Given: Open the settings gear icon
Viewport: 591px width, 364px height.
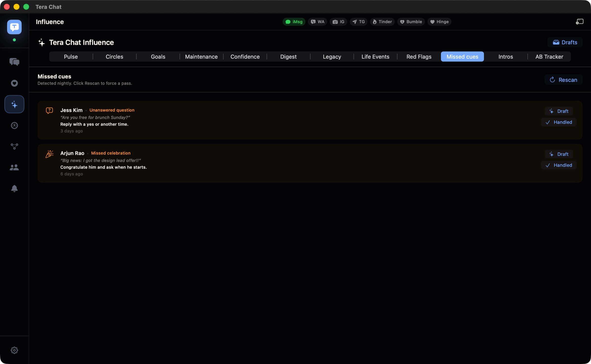Looking at the screenshot, I should point(14,350).
